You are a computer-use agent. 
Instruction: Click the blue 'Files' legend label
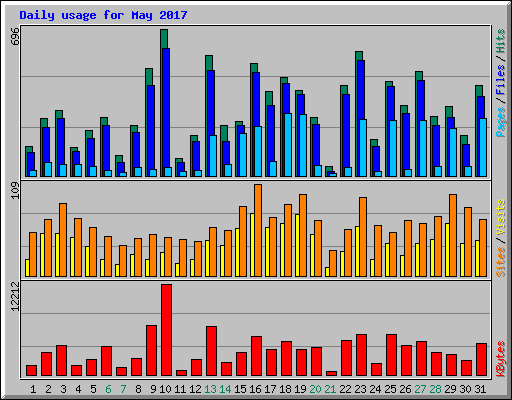(501, 80)
